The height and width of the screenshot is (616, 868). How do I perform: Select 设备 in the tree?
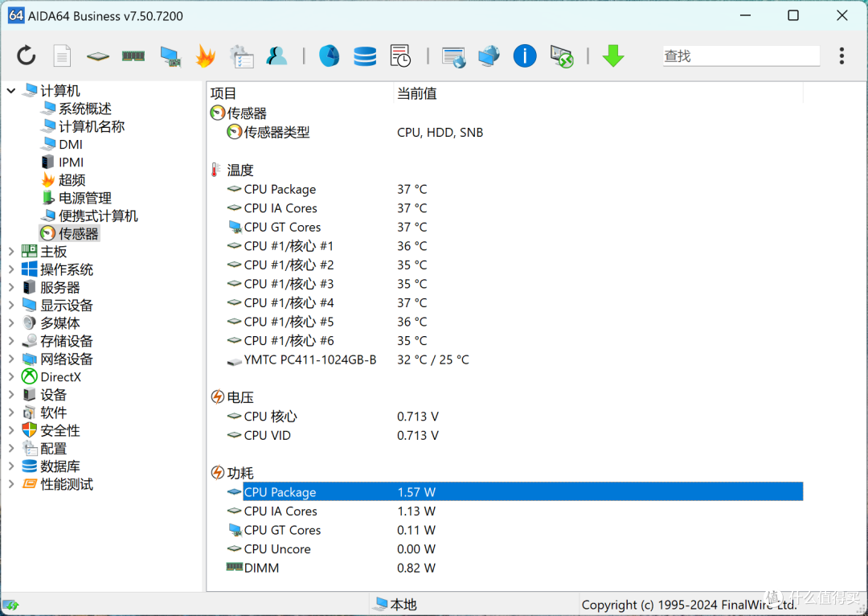click(x=53, y=395)
